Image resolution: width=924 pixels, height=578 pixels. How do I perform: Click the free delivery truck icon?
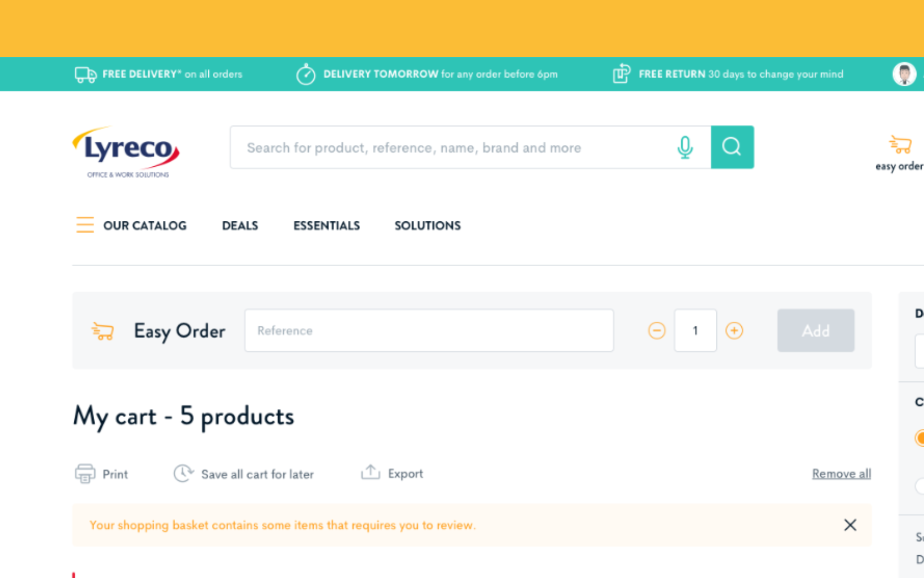click(x=85, y=74)
